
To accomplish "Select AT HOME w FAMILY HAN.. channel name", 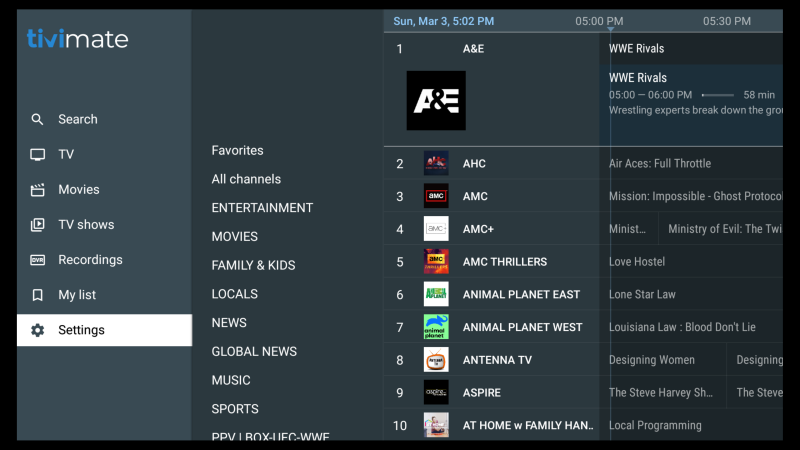I will point(528,425).
